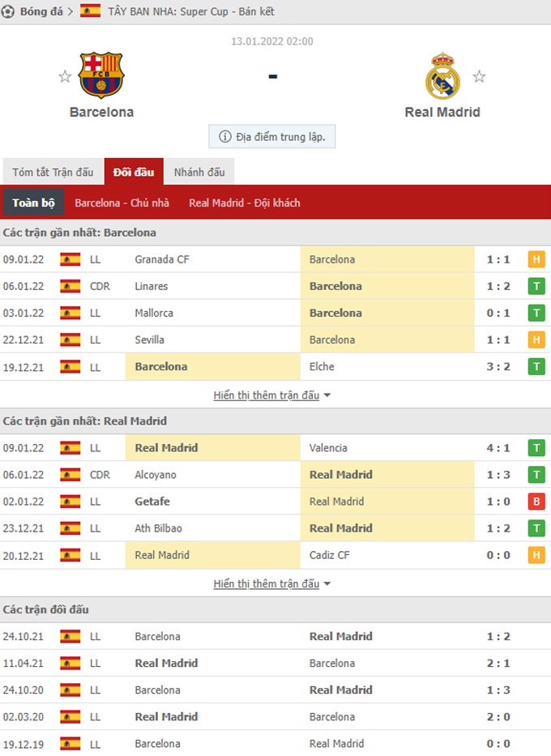The width and height of the screenshot is (551, 756).
Task: Click the flag in the 02.03.20 head-to-head row
Action: pos(70,717)
